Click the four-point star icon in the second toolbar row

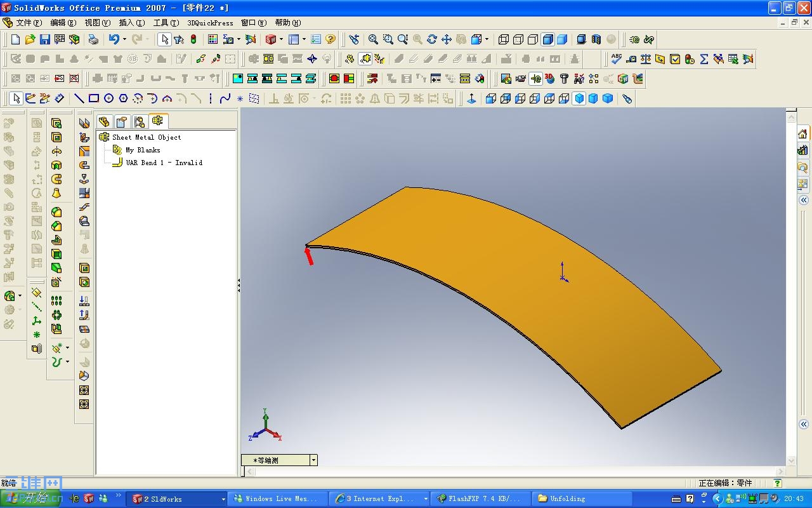pos(312,59)
